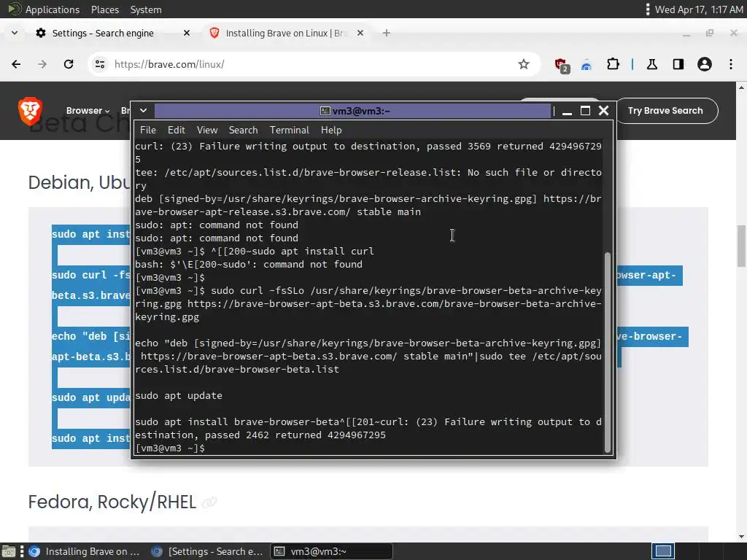Click the terminal title bar vm3@vm3:~
Image resolution: width=747 pixels, height=560 pixels.
(355, 111)
